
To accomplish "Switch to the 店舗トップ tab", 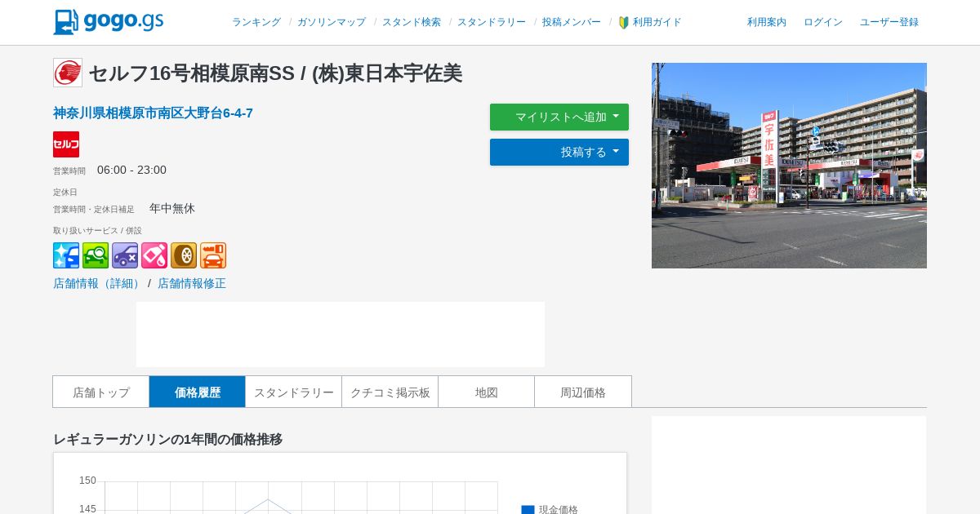I will coord(101,392).
